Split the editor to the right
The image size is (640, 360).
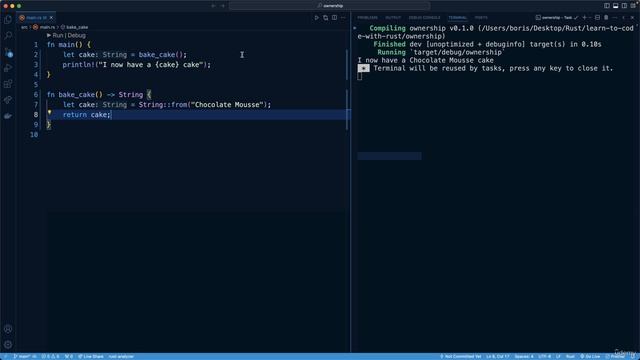pyautogui.click(x=334, y=18)
